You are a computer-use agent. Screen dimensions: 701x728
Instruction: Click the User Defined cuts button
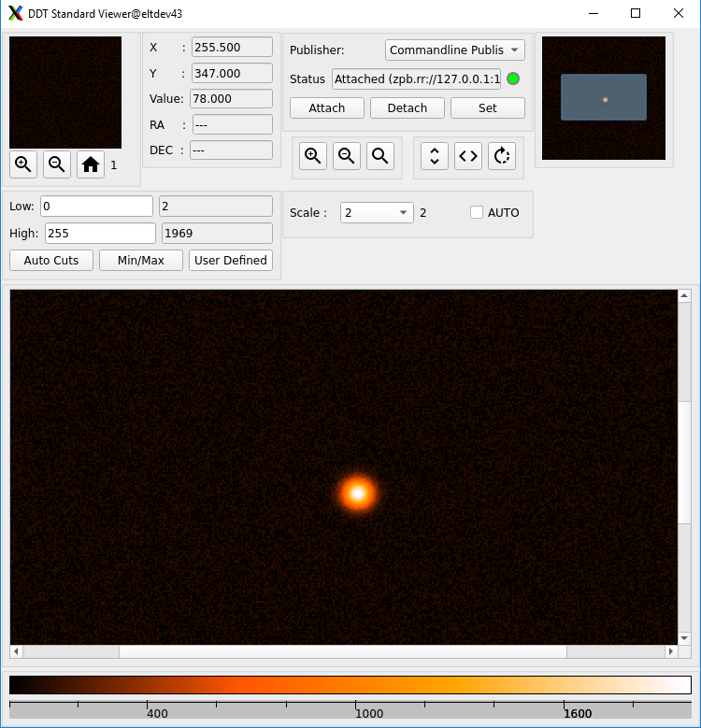click(231, 261)
